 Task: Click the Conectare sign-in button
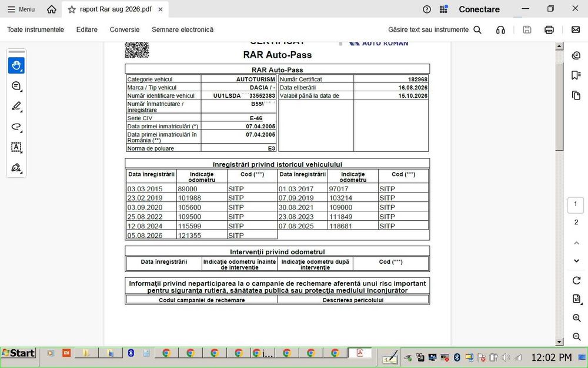(479, 9)
